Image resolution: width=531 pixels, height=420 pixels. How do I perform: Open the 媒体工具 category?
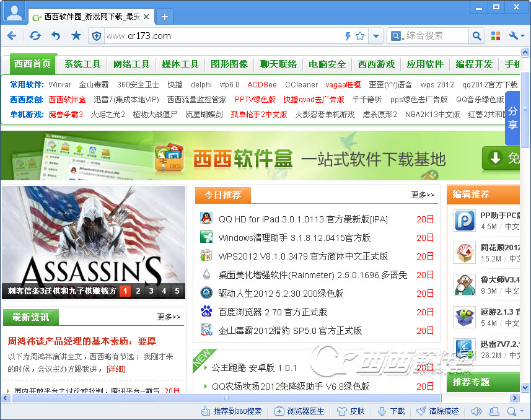(x=180, y=64)
